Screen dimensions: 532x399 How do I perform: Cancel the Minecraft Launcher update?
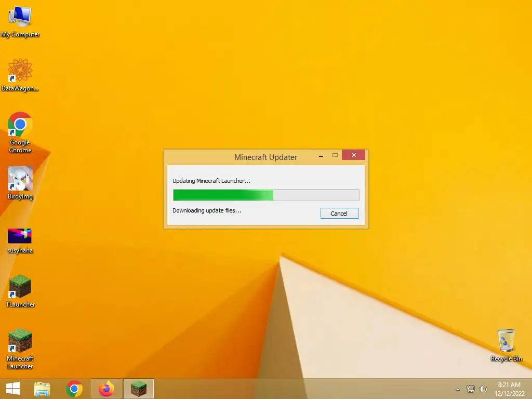(x=339, y=214)
